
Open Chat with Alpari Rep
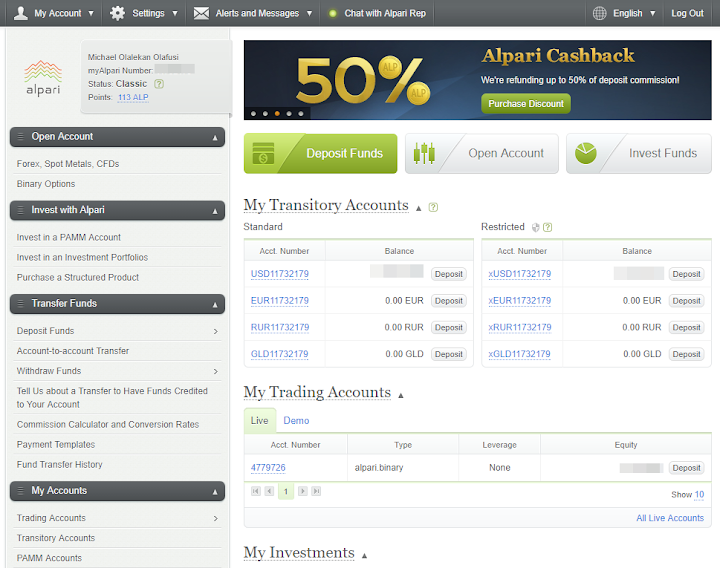pyautogui.click(x=385, y=13)
